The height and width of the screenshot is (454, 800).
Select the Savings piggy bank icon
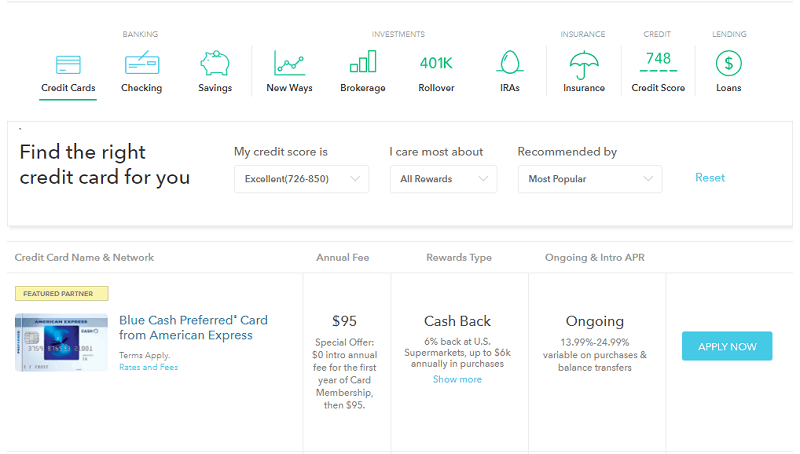(x=214, y=64)
